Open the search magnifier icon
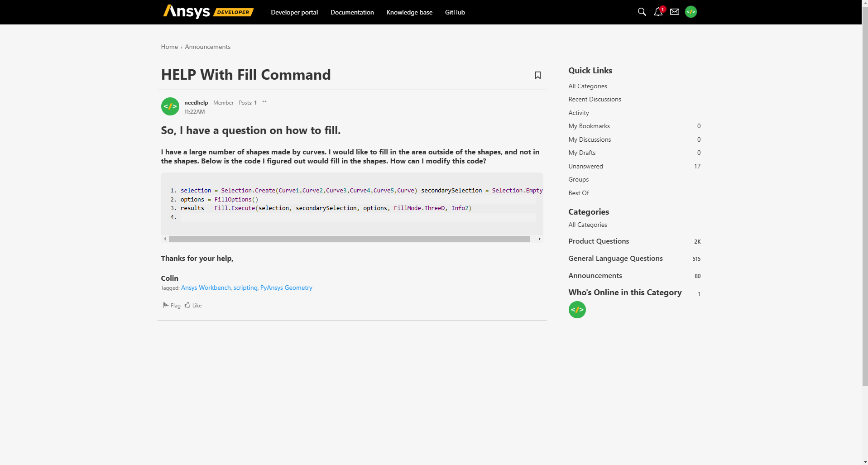Screen dimensions: 868x465 tap(642, 12)
